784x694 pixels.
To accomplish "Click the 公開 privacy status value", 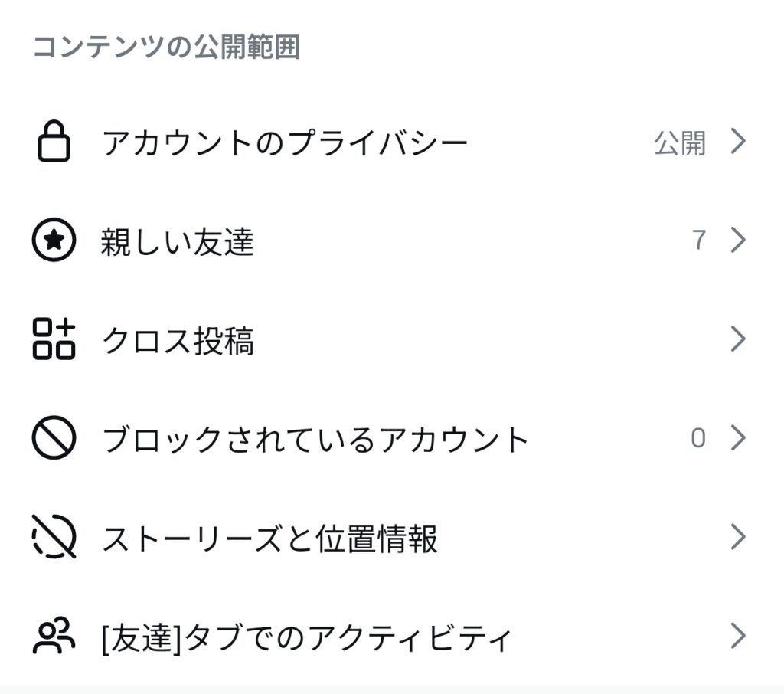I will [x=679, y=143].
